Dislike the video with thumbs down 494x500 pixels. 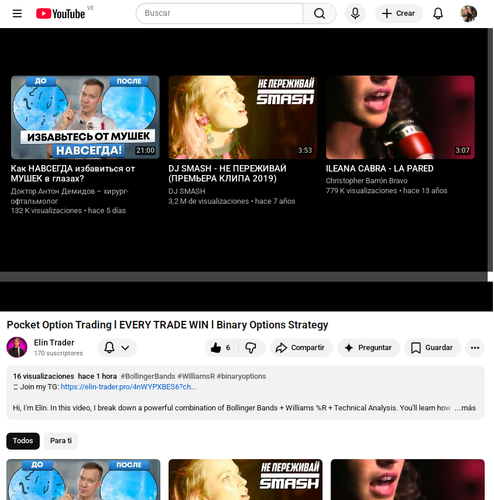[x=251, y=348]
